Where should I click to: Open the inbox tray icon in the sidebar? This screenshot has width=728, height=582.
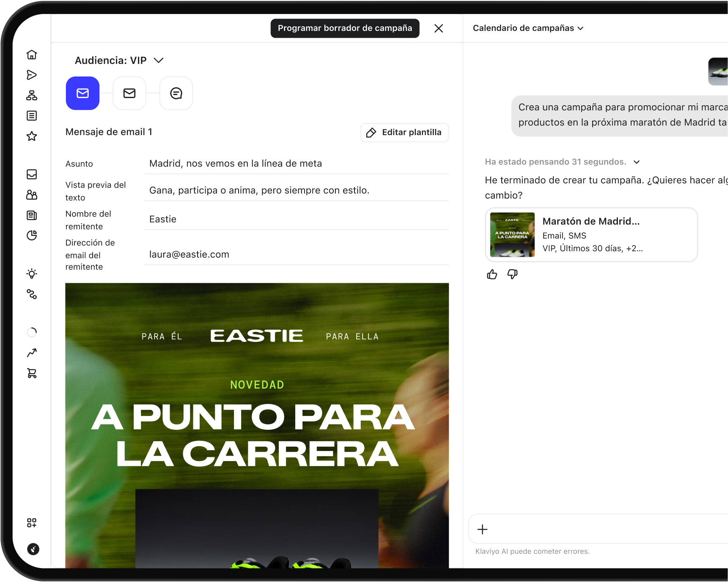[x=32, y=174]
